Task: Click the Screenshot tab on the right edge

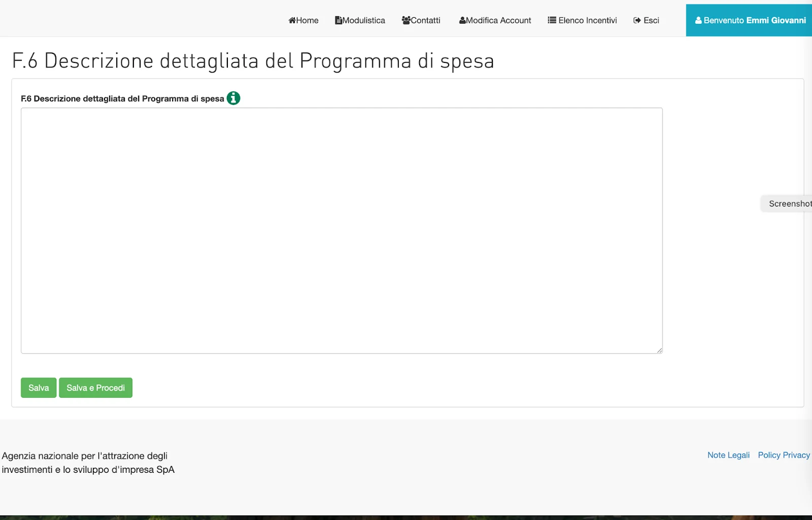Action: 790,203
